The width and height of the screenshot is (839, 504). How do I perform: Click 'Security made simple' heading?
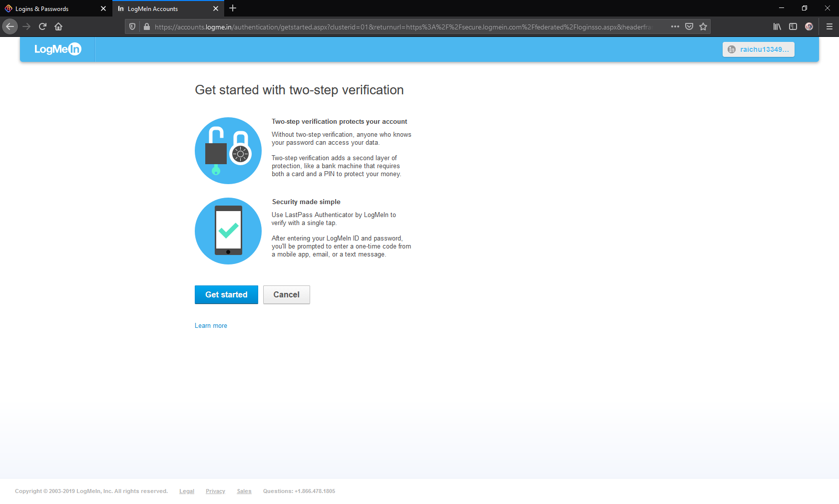tap(306, 202)
